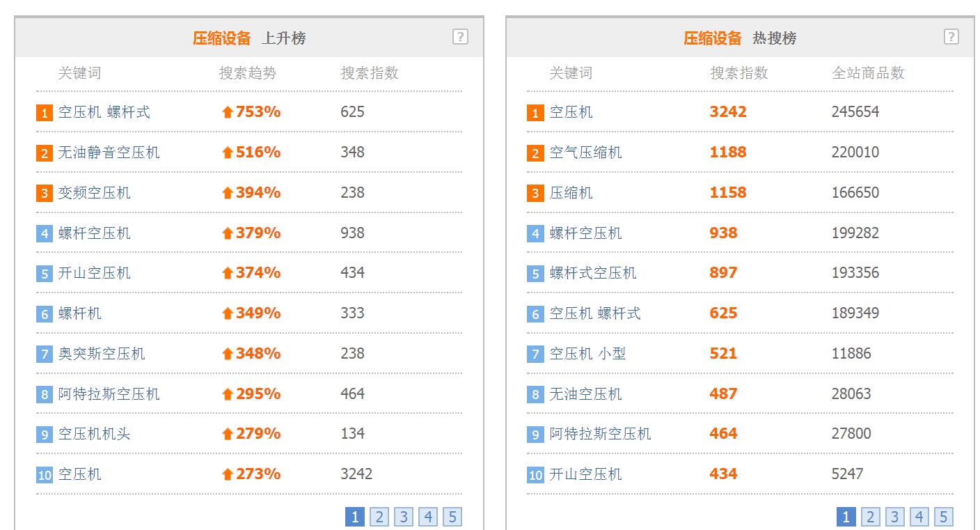This screenshot has height=530, width=980.
Task: Open the 无油静音空压机 keyword link
Action: [111, 152]
